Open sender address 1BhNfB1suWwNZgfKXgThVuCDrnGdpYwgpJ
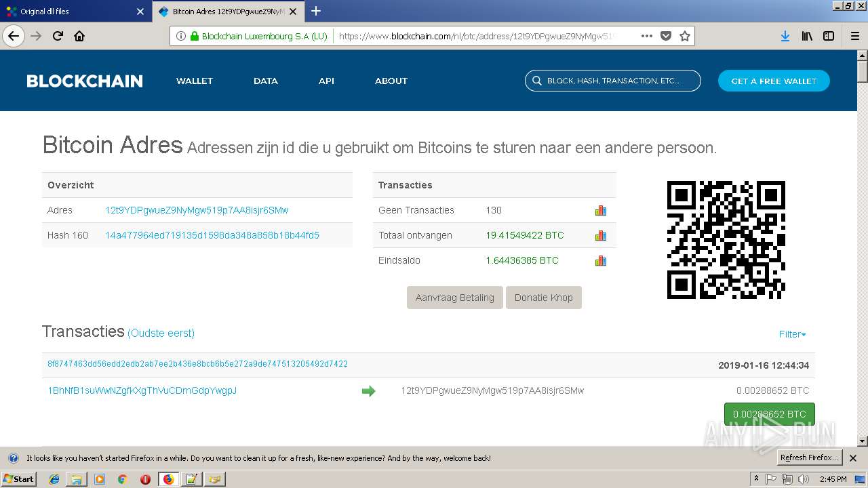The height and width of the screenshot is (488, 868). coord(142,390)
